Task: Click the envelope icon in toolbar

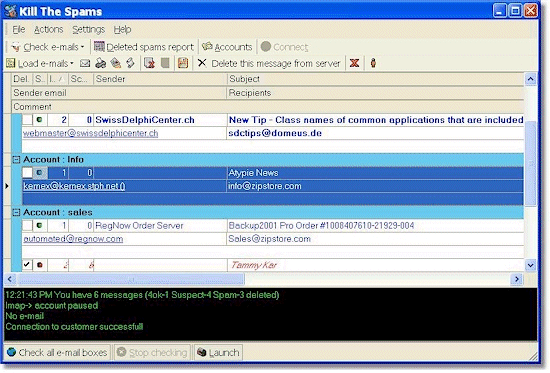Action: coord(85,63)
